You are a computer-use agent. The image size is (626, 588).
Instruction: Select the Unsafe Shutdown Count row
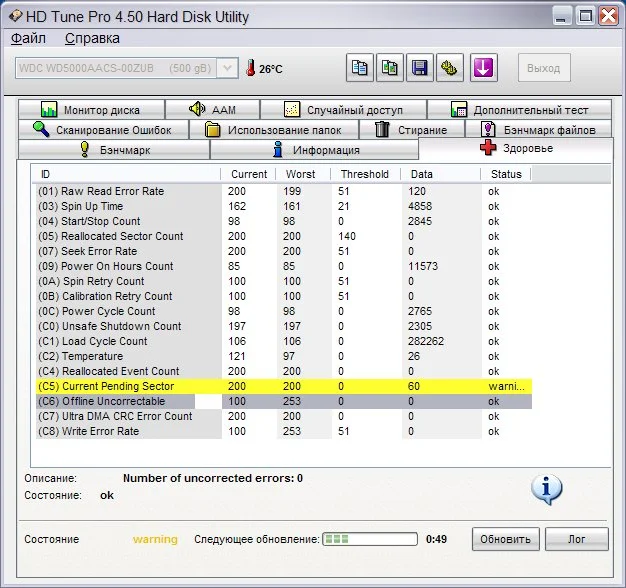tap(284, 326)
